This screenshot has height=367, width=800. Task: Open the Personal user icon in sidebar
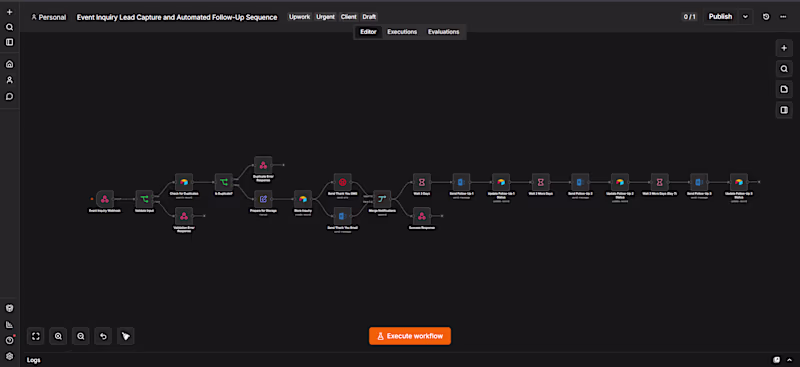click(9, 80)
